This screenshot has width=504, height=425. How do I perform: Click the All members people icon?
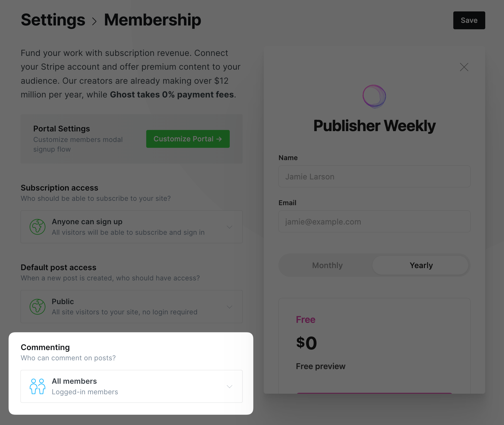pos(38,386)
